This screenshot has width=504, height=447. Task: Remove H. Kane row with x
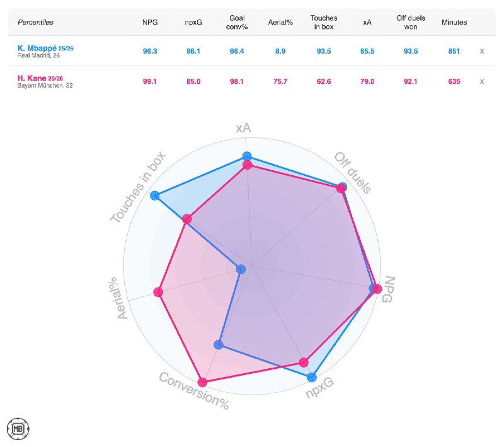(x=482, y=81)
